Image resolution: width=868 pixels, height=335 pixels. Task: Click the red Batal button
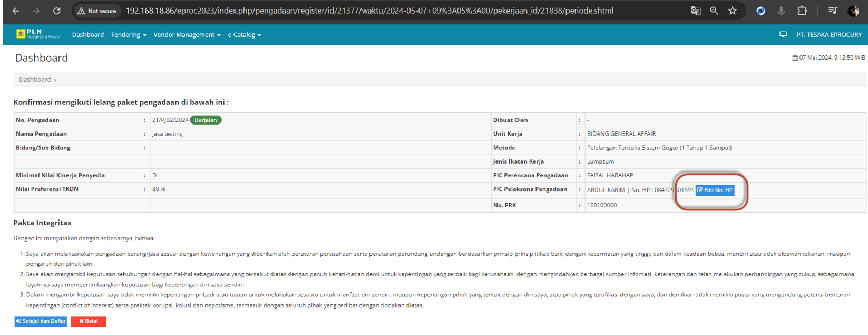[x=88, y=321]
